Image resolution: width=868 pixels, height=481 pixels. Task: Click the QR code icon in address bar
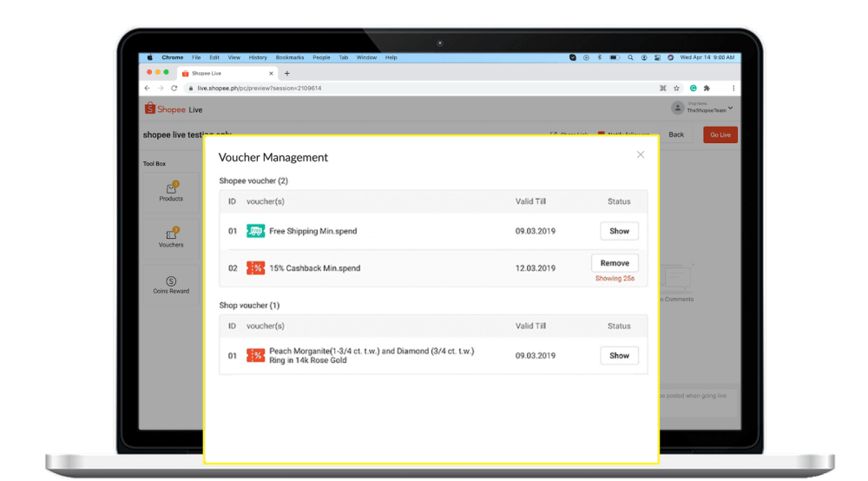point(662,88)
